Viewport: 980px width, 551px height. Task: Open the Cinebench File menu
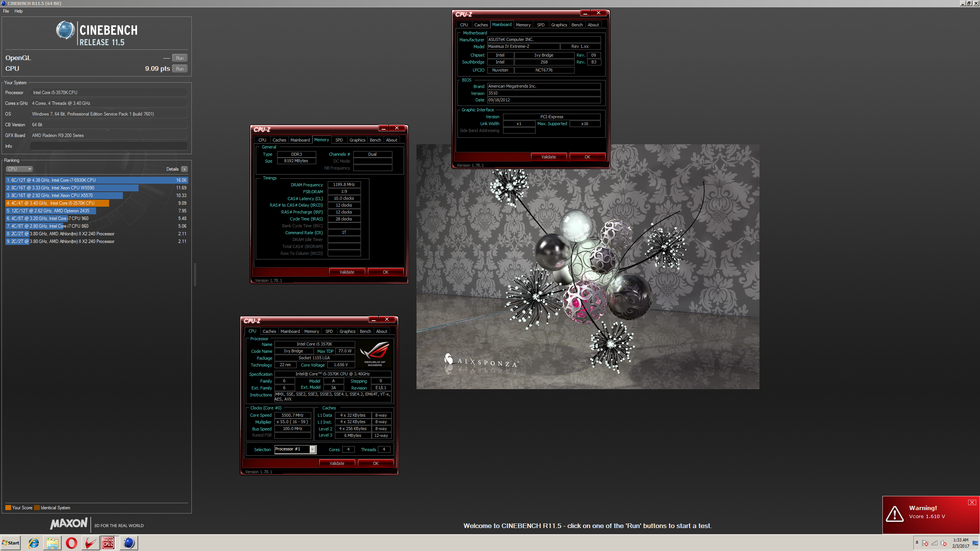[x=6, y=11]
